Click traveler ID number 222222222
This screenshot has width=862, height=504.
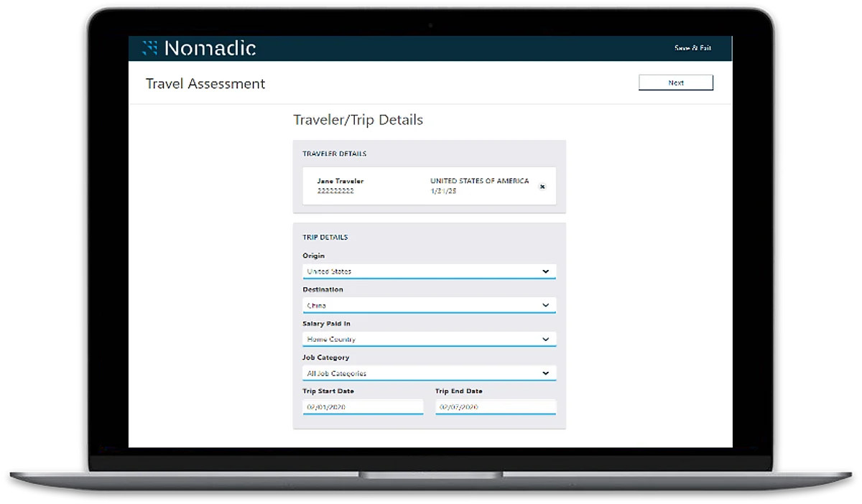[x=335, y=191]
